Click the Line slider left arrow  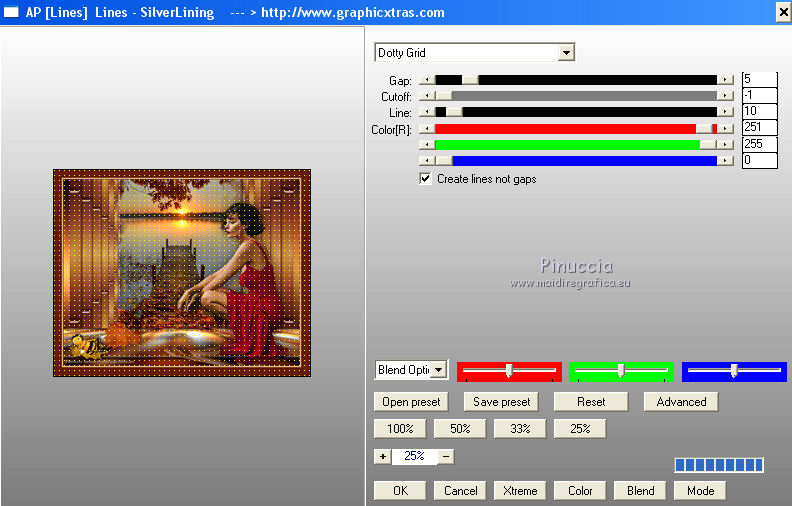coord(427,112)
